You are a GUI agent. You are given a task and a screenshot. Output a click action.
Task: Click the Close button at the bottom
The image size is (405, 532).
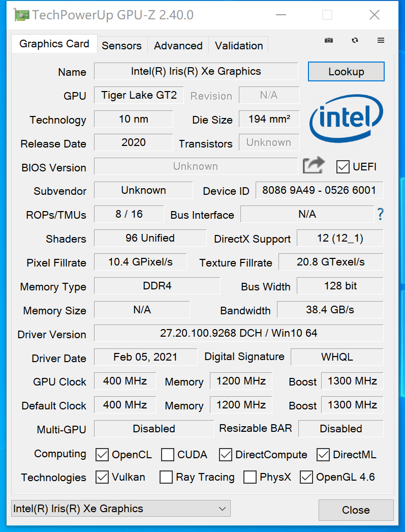tap(356, 510)
